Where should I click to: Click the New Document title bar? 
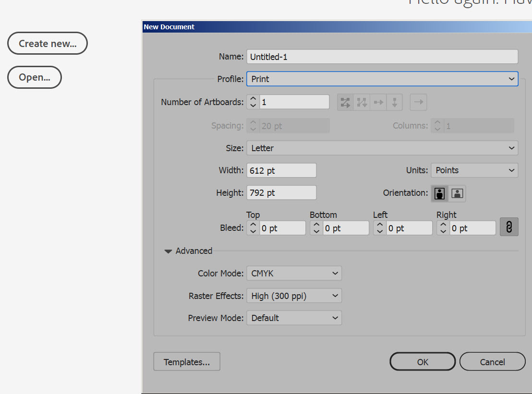coord(337,27)
